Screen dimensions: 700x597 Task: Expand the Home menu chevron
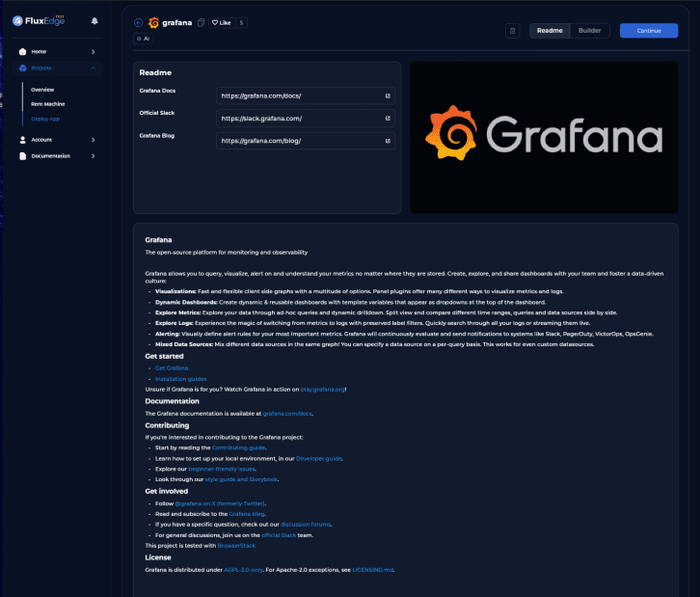tap(93, 52)
